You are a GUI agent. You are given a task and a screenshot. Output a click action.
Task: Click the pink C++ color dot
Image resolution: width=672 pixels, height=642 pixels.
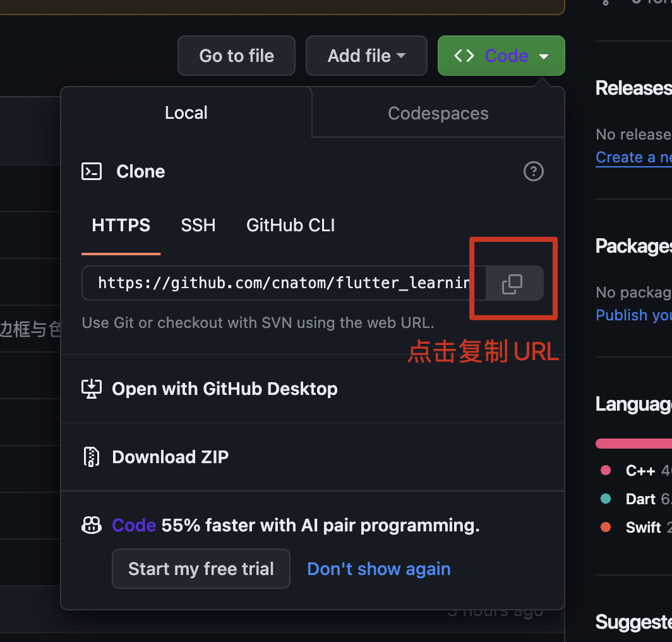pos(606,471)
